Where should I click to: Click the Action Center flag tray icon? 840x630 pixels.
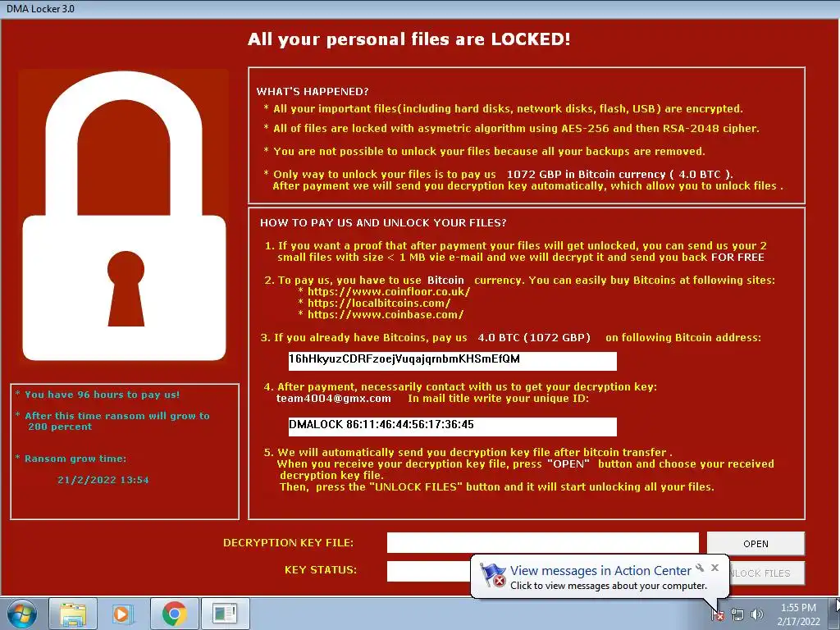pyautogui.click(x=718, y=615)
